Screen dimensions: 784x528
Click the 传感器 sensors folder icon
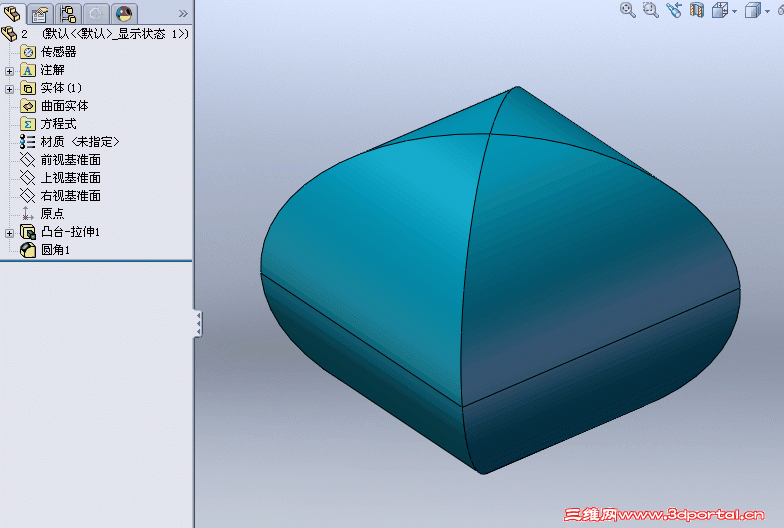click(x=28, y=52)
